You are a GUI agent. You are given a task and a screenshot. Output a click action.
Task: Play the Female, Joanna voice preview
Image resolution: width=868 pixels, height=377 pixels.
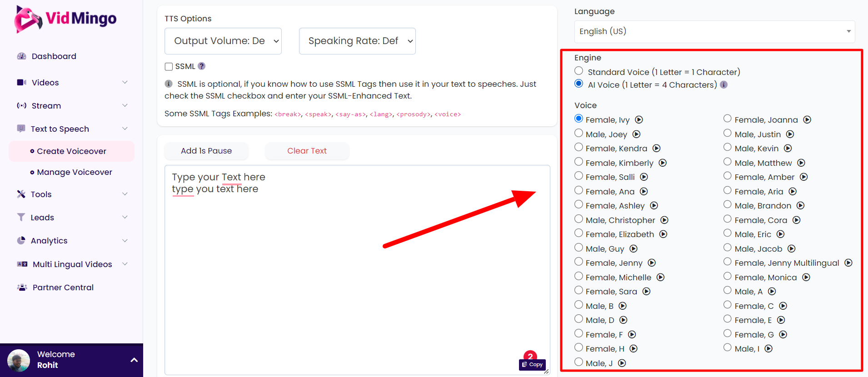pos(808,120)
